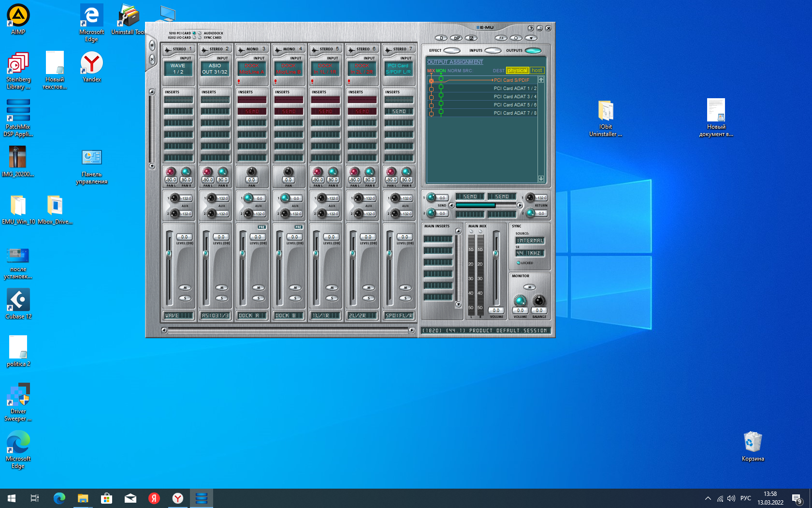
Task: Click the delete strip X icon
Action: pos(152,59)
